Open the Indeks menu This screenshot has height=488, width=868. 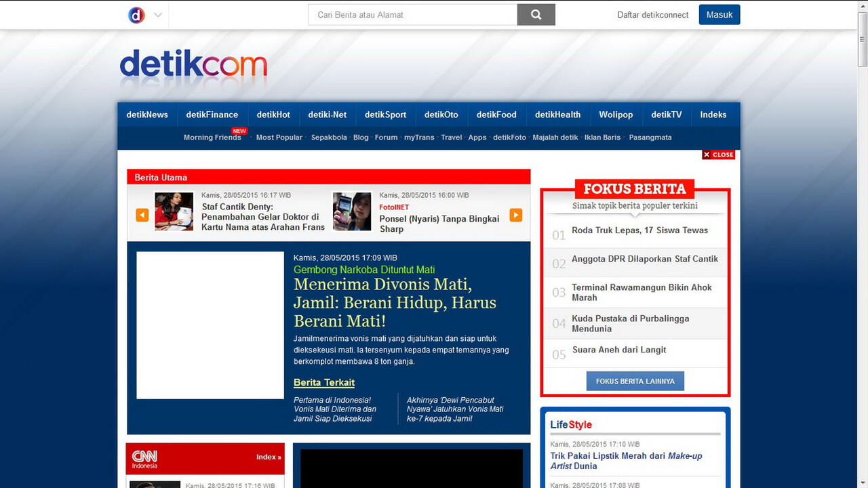pos(713,115)
